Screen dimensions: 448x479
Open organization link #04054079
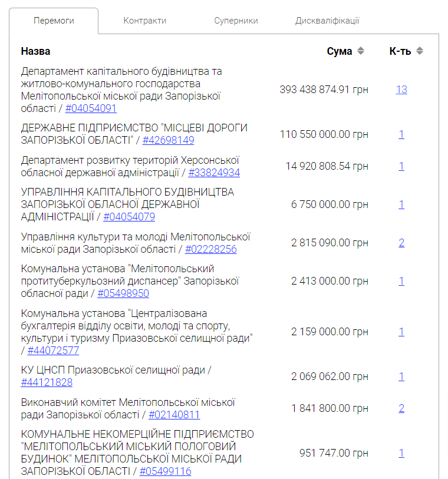tap(129, 217)
